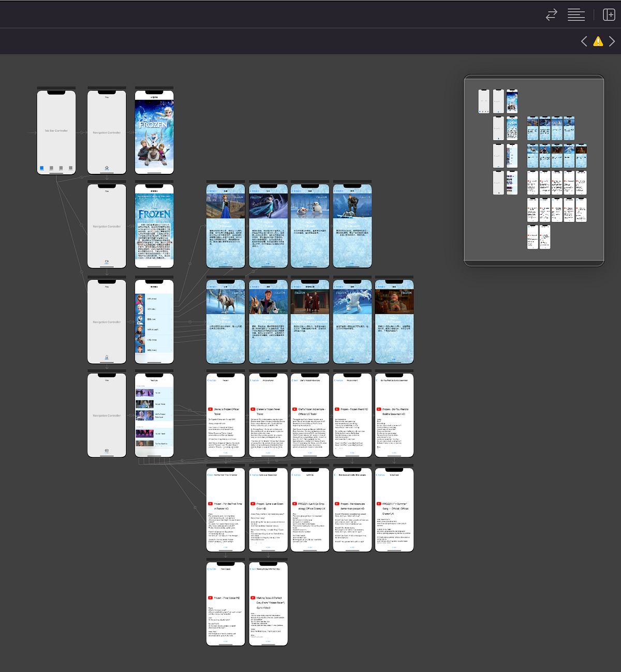Select the second tab in the Tab Bar Controller
Viewport: 621px width, 672px height.
tap(51, 168)
